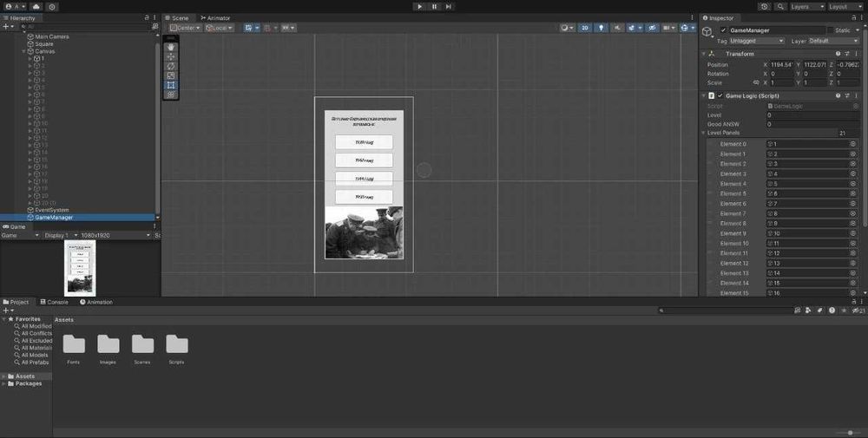
Task: Open Game Logic component more-options menu
Action: pyautogui.click(x=856, y=95)
